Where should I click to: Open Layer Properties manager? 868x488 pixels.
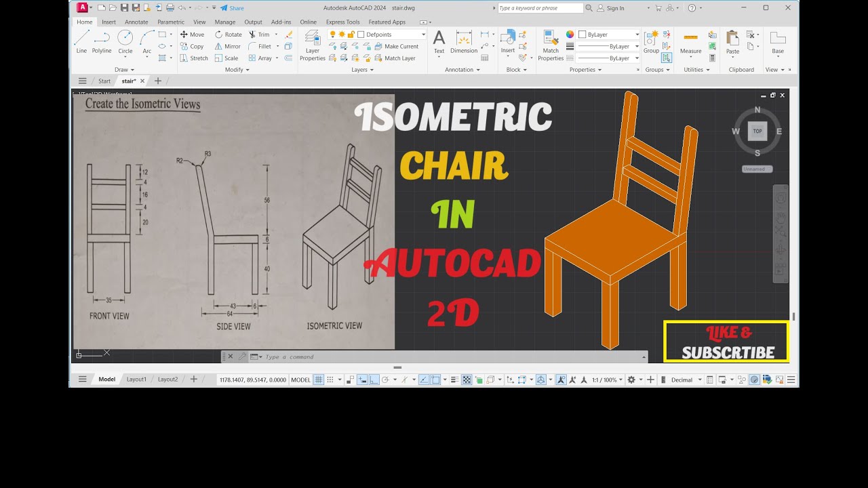click(x=313, y=46)
